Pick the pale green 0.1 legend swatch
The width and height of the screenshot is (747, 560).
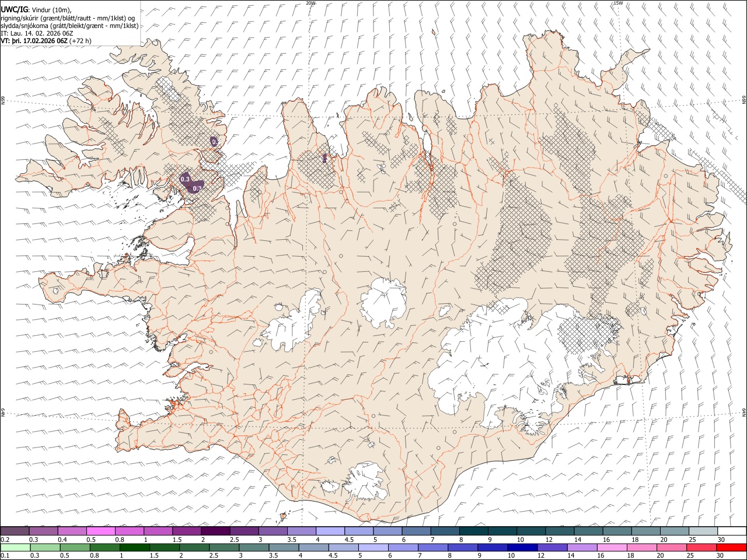pyautogui.click(x=15, y=547)
